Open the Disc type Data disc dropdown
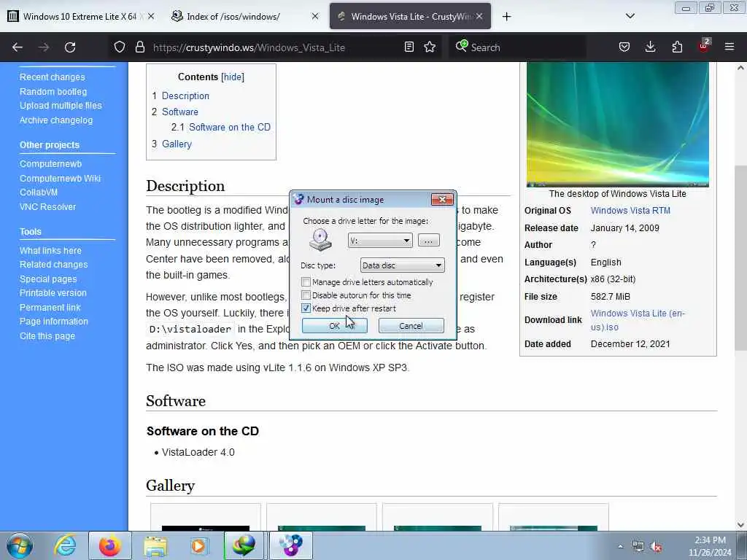747x560 pixels. click(402, 265)
